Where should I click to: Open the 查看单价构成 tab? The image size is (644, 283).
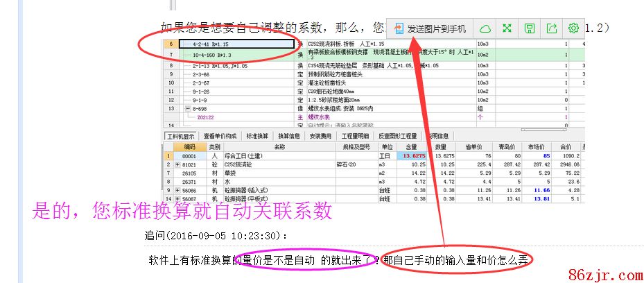click(x=220, y=136)
